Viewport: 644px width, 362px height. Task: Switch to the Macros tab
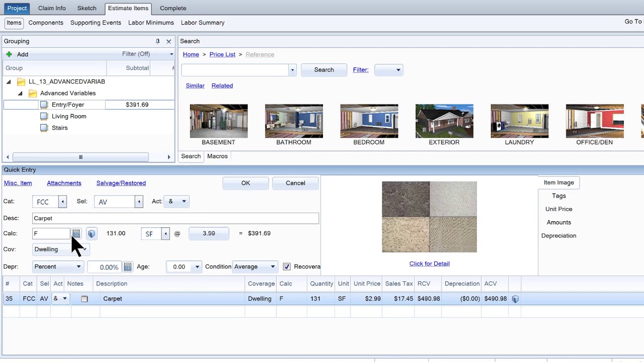[x=217, y=156]
